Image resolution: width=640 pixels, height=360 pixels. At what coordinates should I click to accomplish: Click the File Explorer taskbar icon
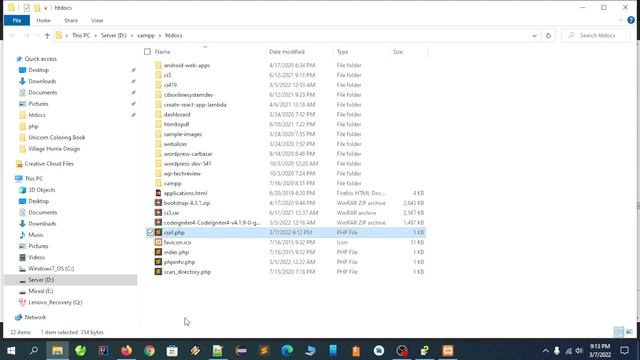[57, 351]
